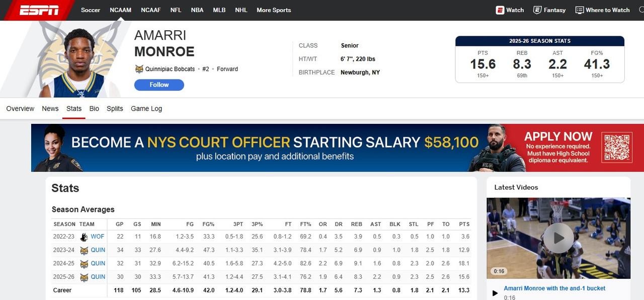Image resolution: width=644 pixels, height=300 pixels.
Task: Click the and-1 bucket video title
Action: tap(554, 288)
